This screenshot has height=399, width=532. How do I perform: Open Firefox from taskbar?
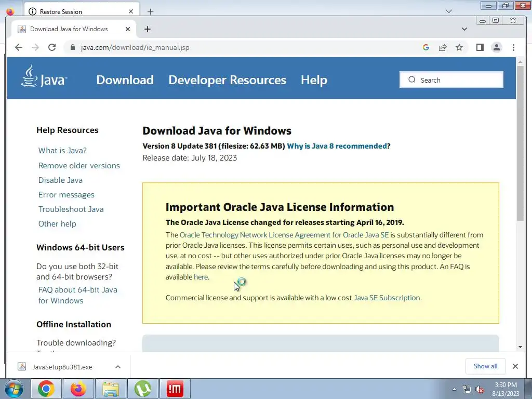78,389
